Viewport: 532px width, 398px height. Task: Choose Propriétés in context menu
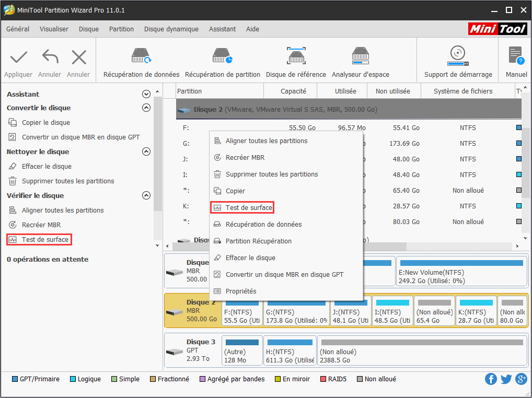pos(286,291)
